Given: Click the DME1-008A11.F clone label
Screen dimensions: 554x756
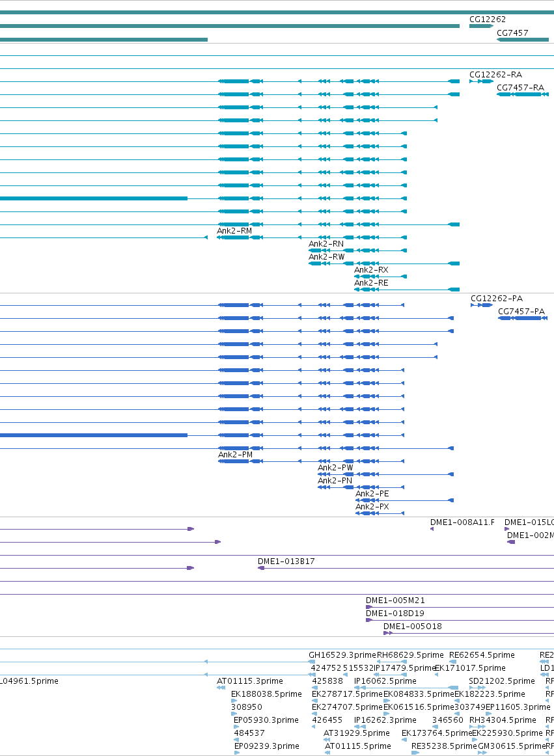Looking at the screenshot, I should (462, 522).
